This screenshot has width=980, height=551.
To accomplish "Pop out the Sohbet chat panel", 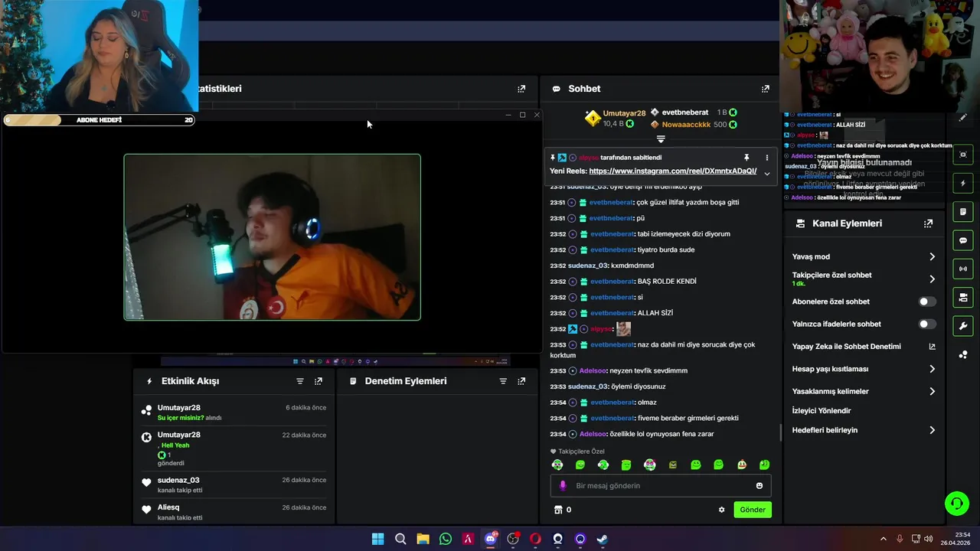I will [765, 89].
